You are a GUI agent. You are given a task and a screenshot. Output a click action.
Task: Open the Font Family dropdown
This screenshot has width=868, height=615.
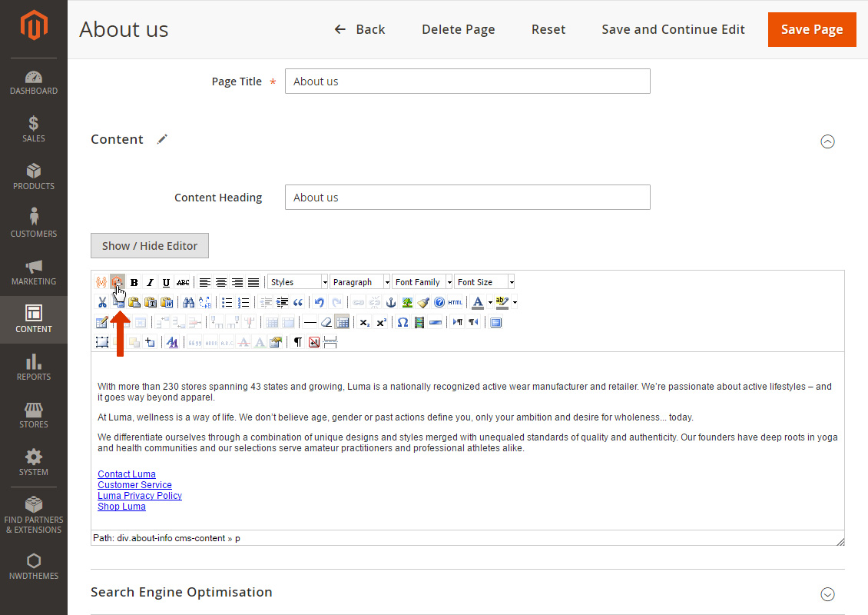(x=422, y=282)
